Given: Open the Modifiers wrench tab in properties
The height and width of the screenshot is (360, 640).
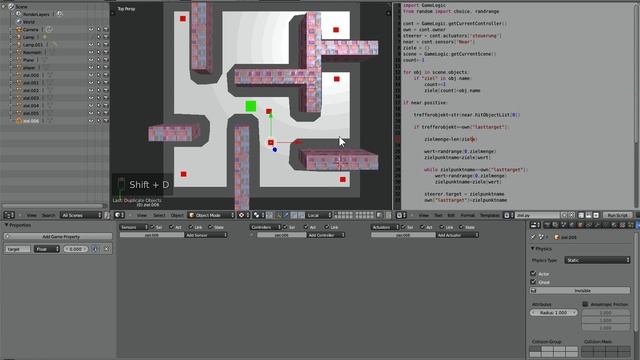Looking at the screenshot, I should 597,225.
